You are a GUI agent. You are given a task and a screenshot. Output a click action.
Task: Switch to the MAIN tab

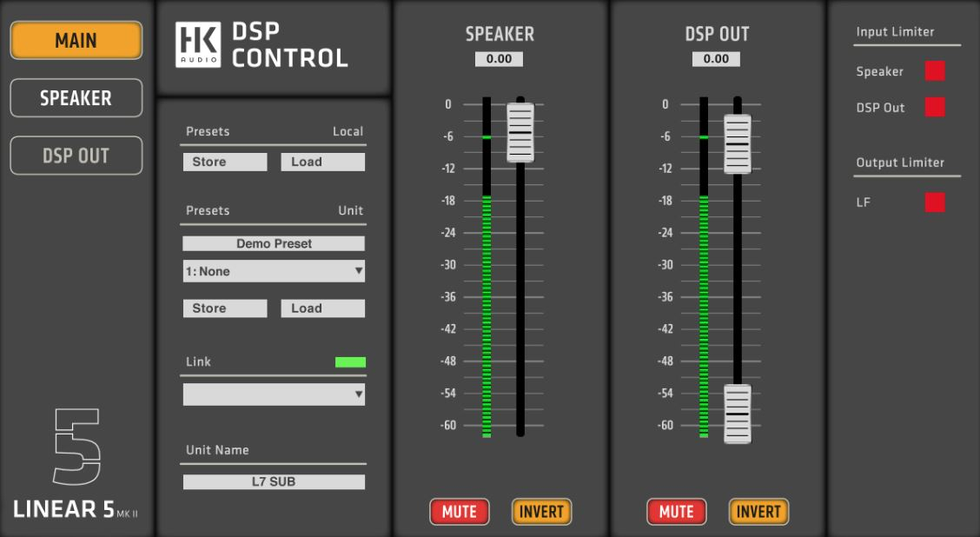(x=76, y=41)
